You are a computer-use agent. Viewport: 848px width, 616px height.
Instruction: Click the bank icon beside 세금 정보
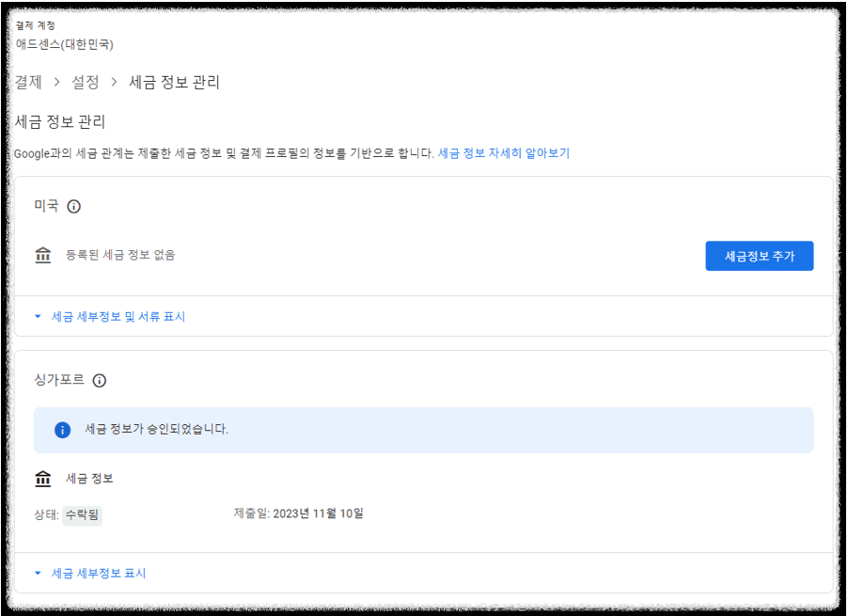pyautogui.click(x=42, y=478)
